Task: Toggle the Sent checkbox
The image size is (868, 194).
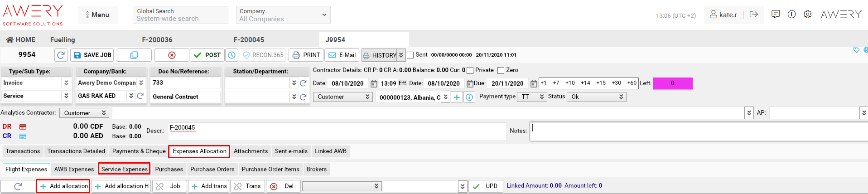Action: [x=410, y=55]
